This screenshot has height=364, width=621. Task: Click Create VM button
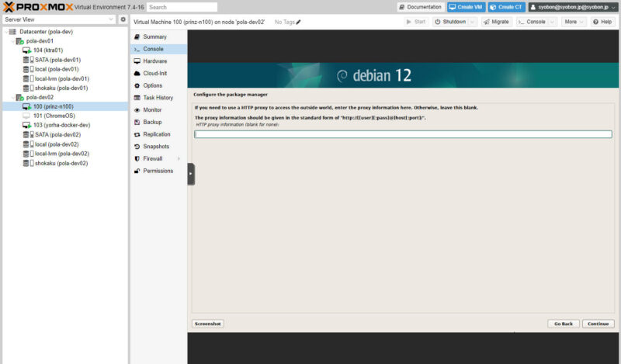pyautogui.click(x=467, y=7)
